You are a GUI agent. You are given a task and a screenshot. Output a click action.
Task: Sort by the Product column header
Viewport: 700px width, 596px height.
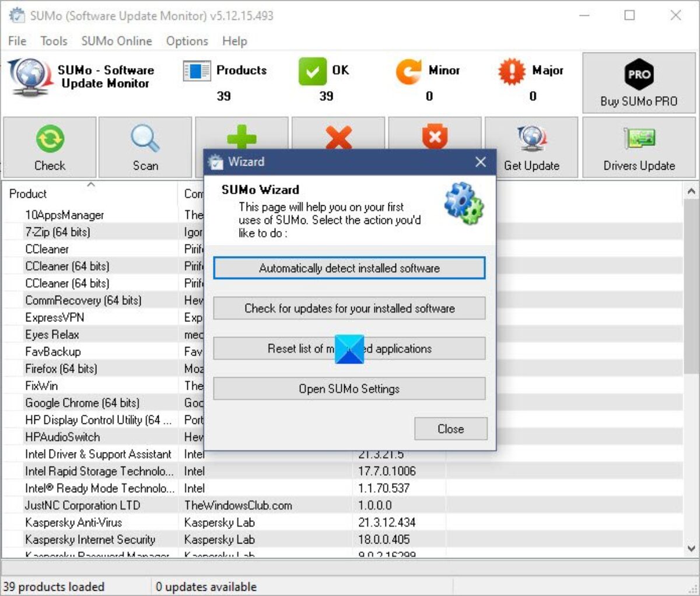click(90, 194)
